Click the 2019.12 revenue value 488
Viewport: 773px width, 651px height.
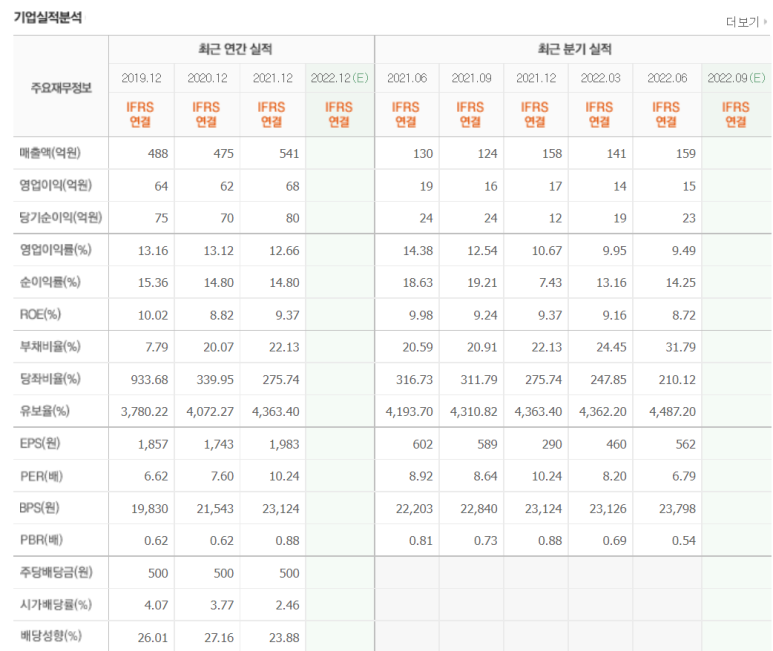tap(158, 154)
